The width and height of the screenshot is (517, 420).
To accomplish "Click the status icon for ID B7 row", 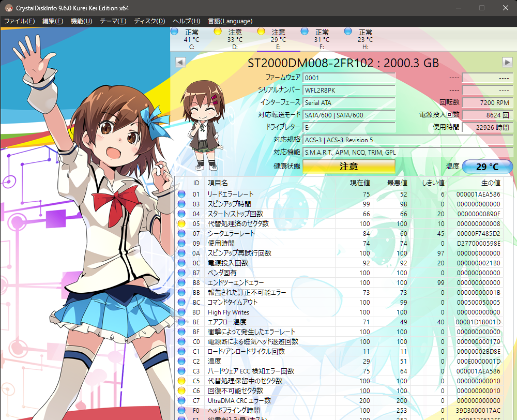I will pyautogui.click(x=181, y=273).
